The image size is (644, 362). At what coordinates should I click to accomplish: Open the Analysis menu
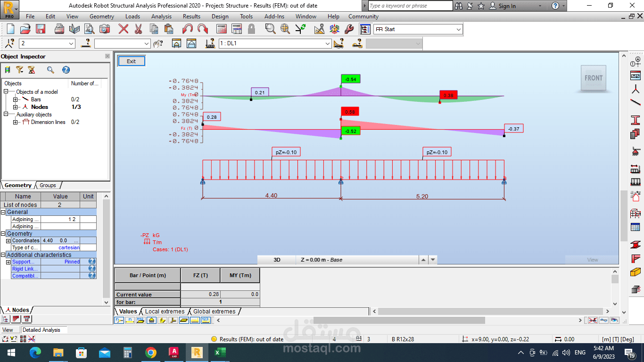[161, 16]
